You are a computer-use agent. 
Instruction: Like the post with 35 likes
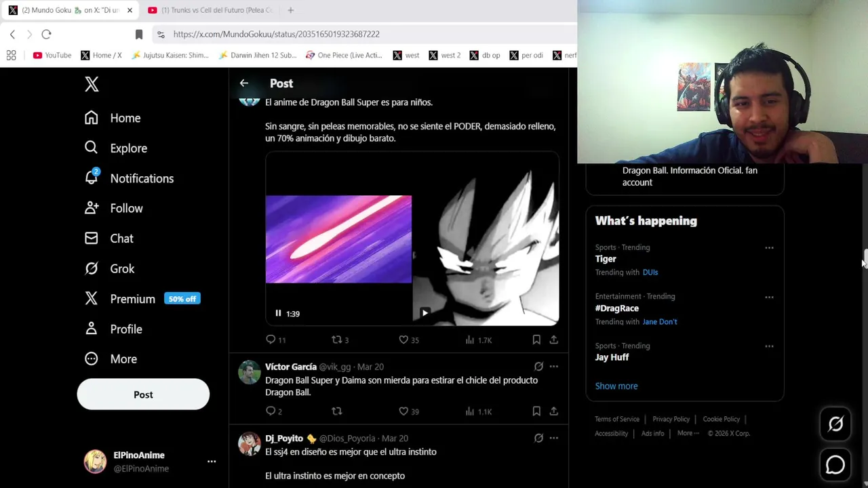[409, 340]
